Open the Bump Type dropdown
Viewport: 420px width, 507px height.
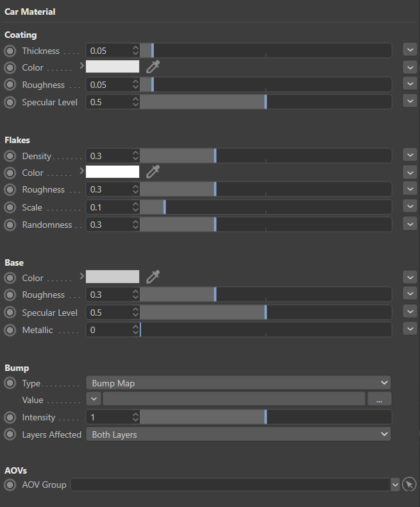point(238,383)
